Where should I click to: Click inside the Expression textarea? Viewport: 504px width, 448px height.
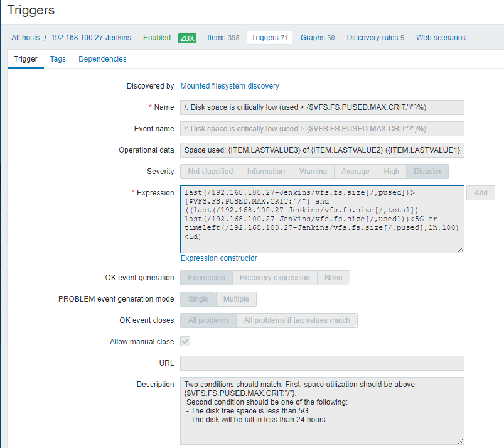322,219
